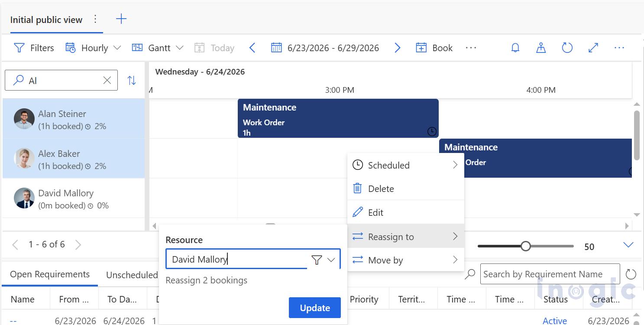Screen dimensions: 644x325
Task: Collapse the requirements panel chevron
Action: 628,245
